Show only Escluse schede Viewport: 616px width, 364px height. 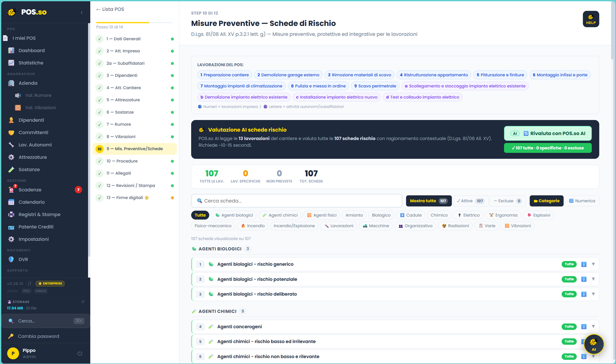[x=508, y=201]
